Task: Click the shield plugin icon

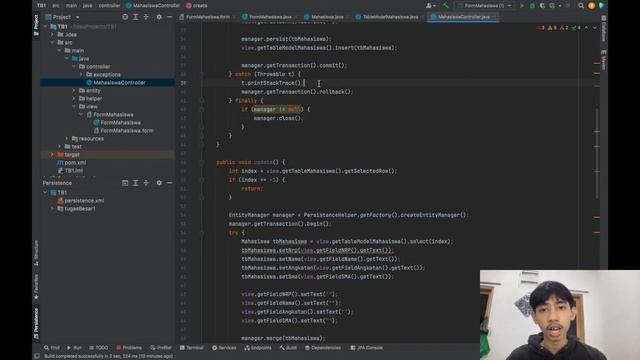Action: (602, 6)
